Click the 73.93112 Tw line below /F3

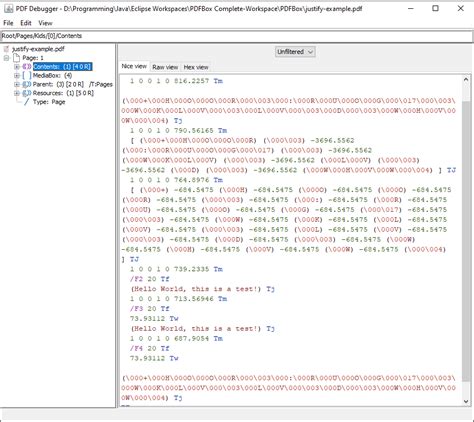click(x=154, y=319)
